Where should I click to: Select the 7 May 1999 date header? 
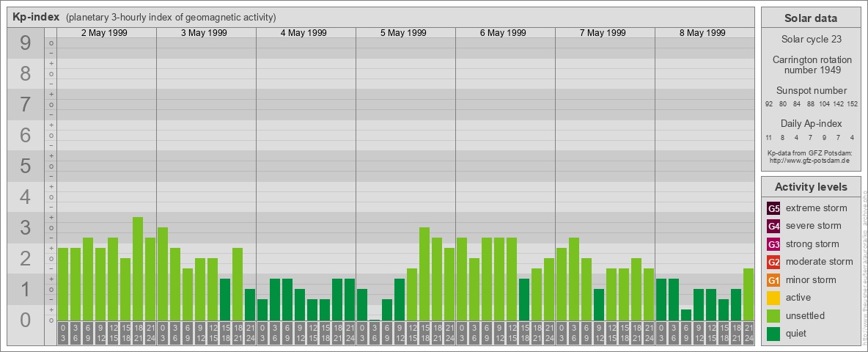603,33
